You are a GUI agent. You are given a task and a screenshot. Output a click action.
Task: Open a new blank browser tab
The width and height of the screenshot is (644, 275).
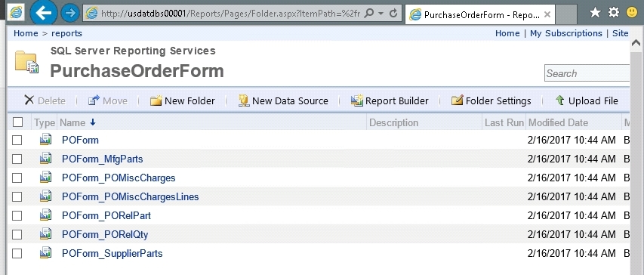tap(566, 15)
